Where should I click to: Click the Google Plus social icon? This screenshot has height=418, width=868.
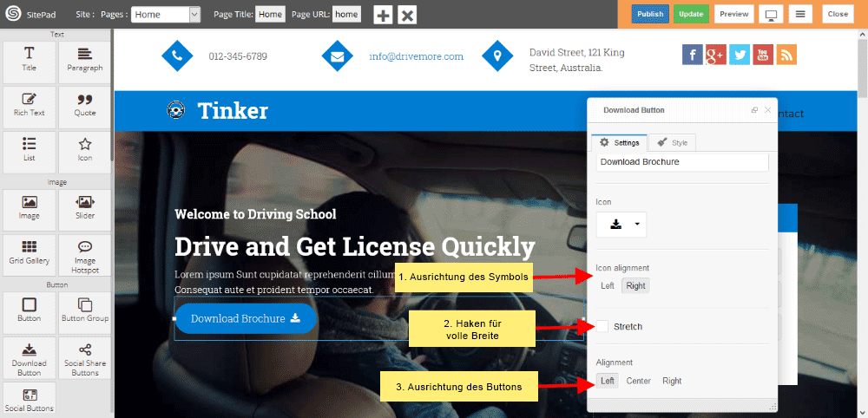tap(716, 55)
